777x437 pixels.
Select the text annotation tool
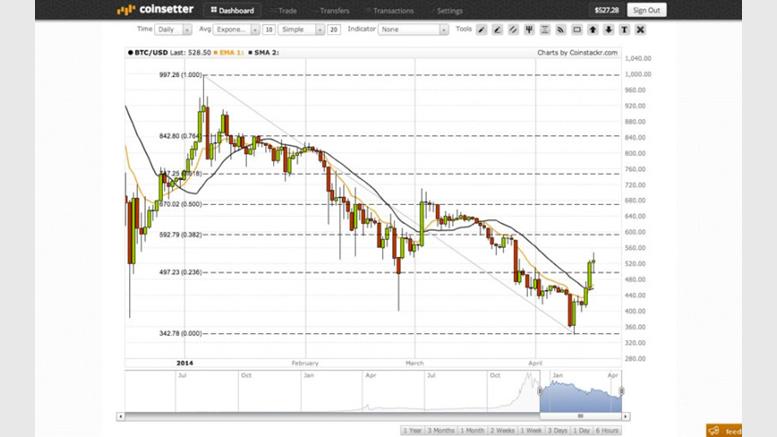624,30
